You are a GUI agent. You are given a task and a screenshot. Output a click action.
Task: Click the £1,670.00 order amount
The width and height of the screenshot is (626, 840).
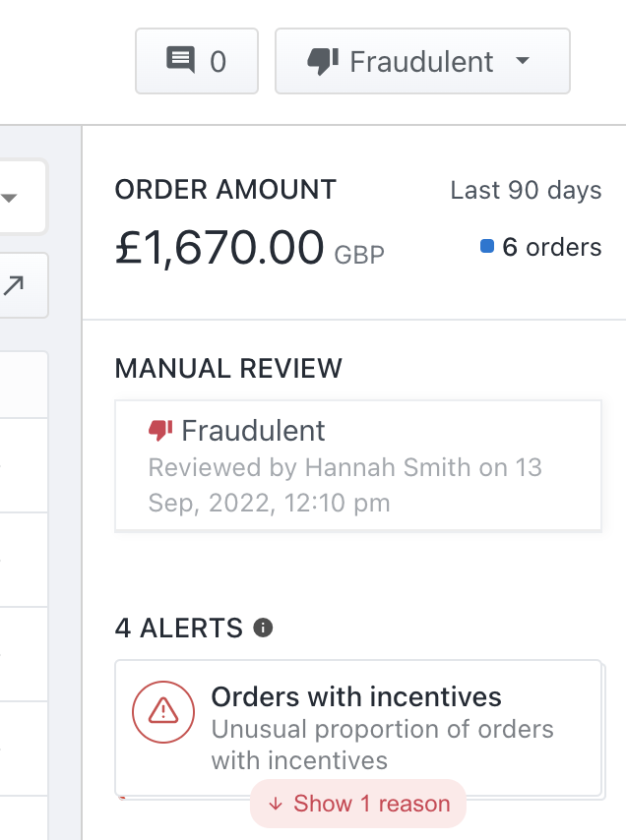pyautogui.click(x=219, y=247)
